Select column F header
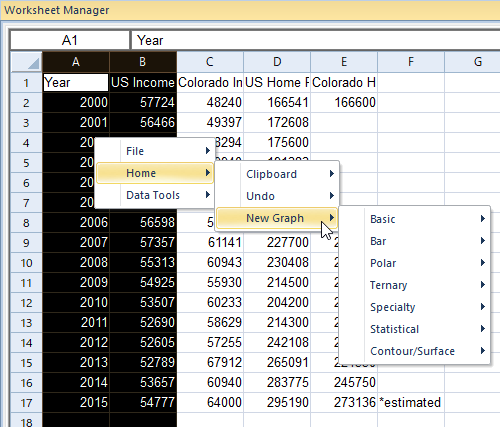The height and width of the screenshot is (427, 500). 411,62
